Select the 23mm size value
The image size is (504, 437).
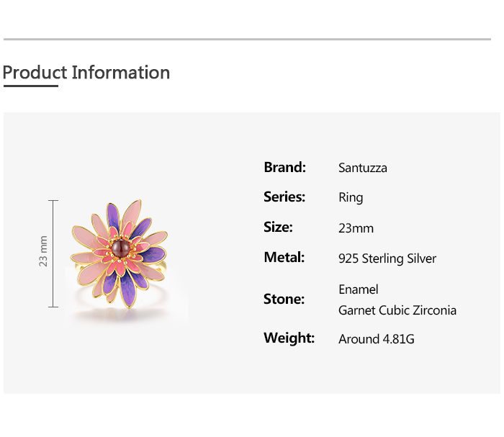(x=356, y=228)
